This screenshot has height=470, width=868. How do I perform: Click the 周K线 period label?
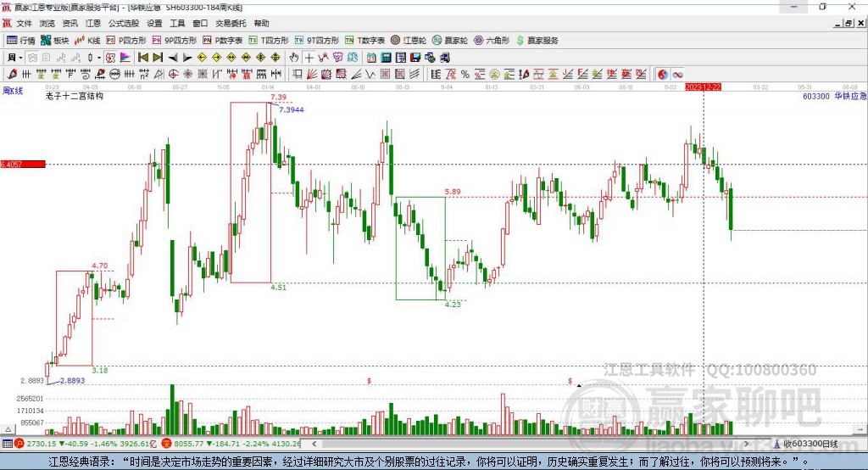tap(12, 91)
